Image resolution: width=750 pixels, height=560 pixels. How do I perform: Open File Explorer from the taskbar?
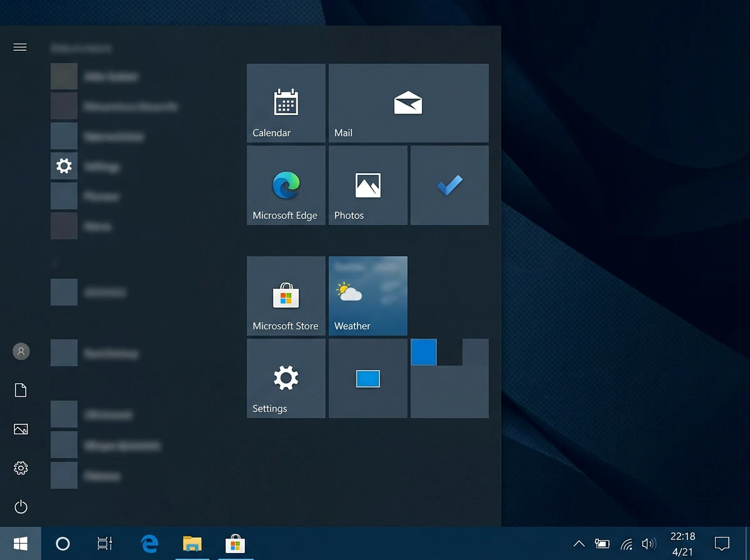(192, 543)
